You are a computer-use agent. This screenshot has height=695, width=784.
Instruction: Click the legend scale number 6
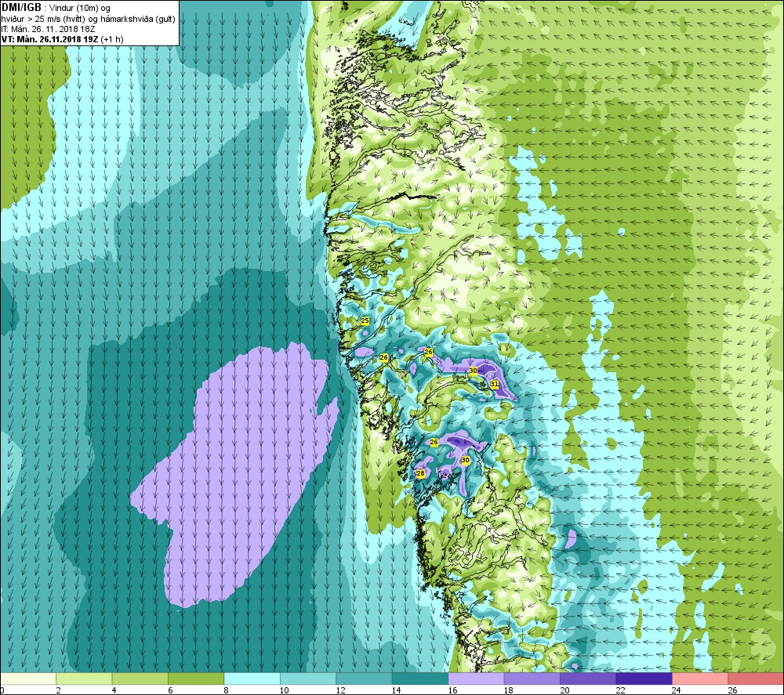(170, 690)
